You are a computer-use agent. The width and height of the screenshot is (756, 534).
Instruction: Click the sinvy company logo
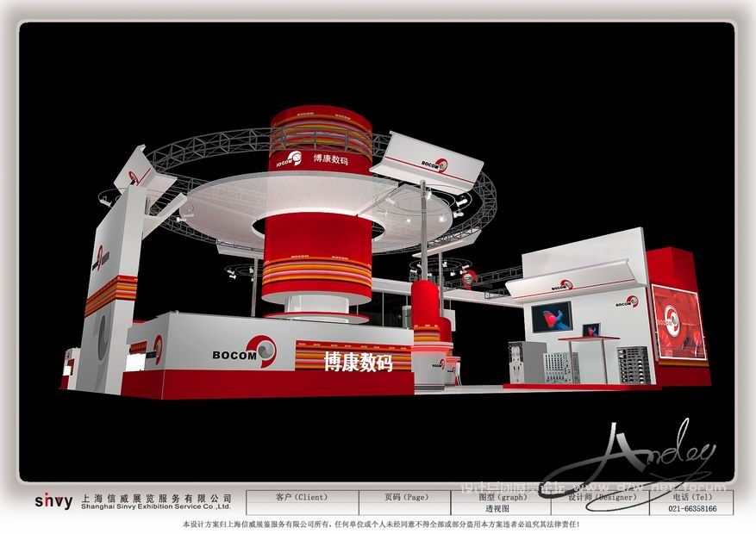pos(53,501)
